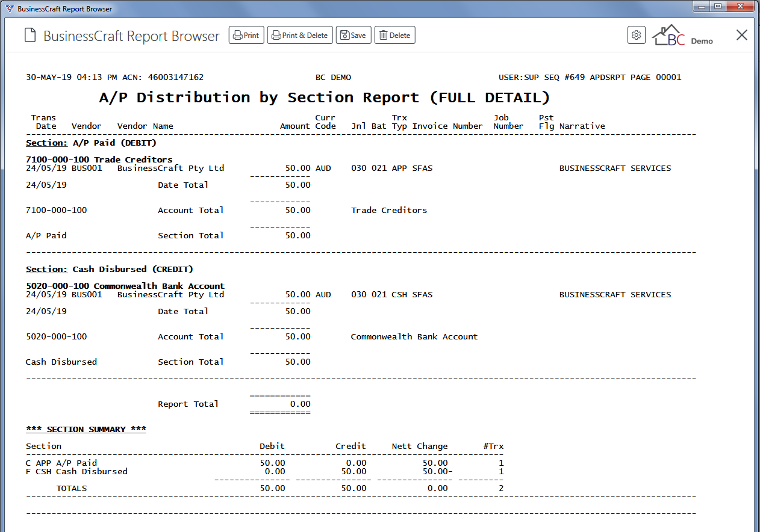The height and width of the screenshot is (532, 760).
Task: Click the 'Invoice Number' column header
Action: 447,126
